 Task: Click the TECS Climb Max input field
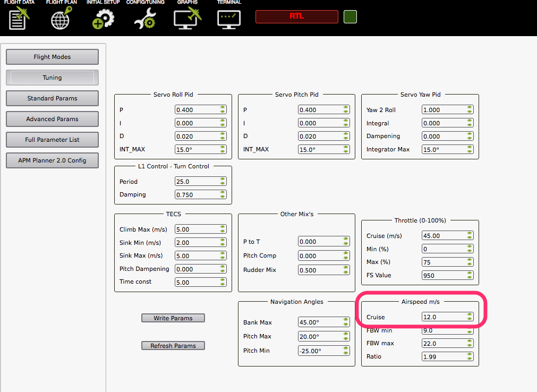pyautogui.click(x=196, y=229)
